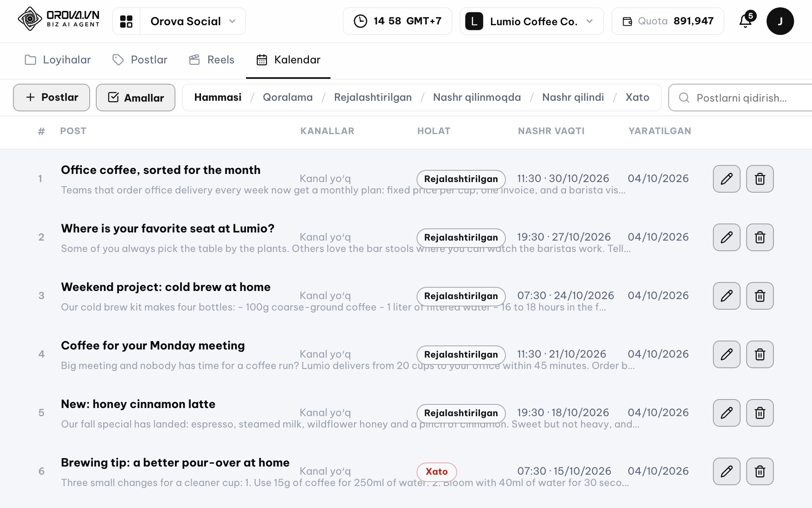Click the Orova.vn logo
Image resolution: width=812 pixels, height=508 pixels.
click(59, 19)
